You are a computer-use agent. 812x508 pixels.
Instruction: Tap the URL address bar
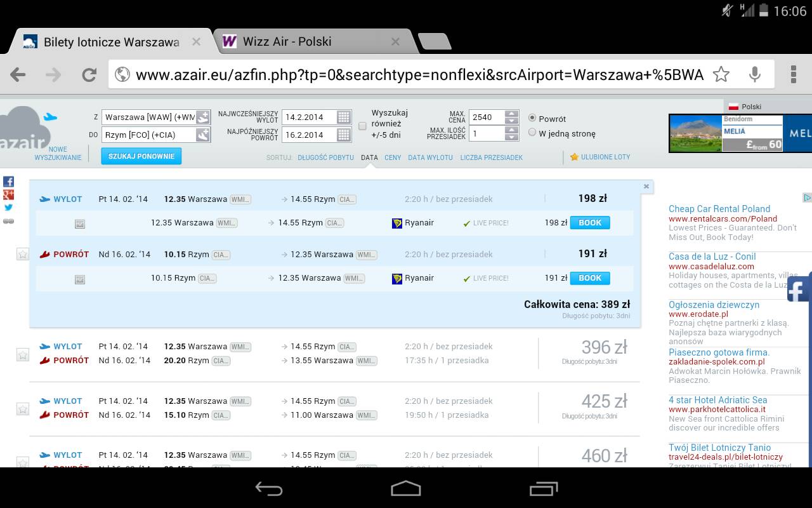click(419, 75)
